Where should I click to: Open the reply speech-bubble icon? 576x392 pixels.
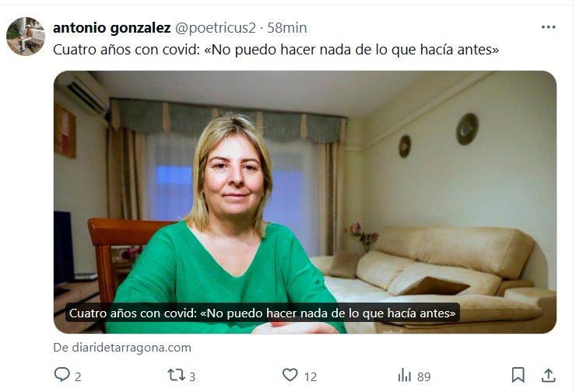pyautogui.click(x=61, y=375)
